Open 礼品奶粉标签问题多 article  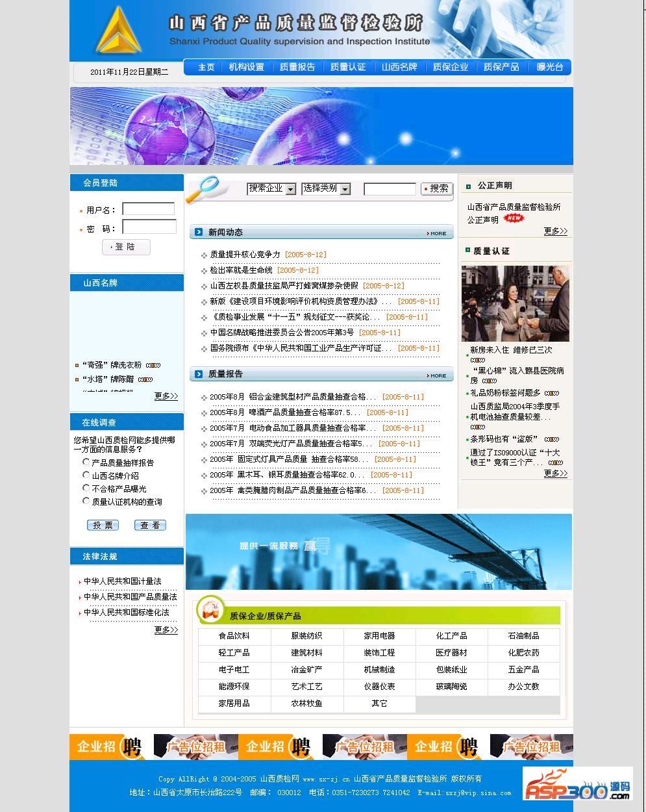505,393
